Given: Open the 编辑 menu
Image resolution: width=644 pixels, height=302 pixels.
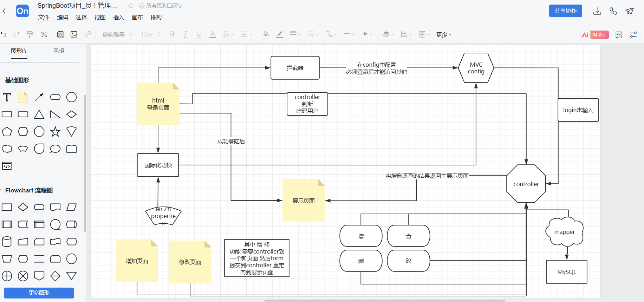Looking at the screenshot, I should tap(63, 17).
